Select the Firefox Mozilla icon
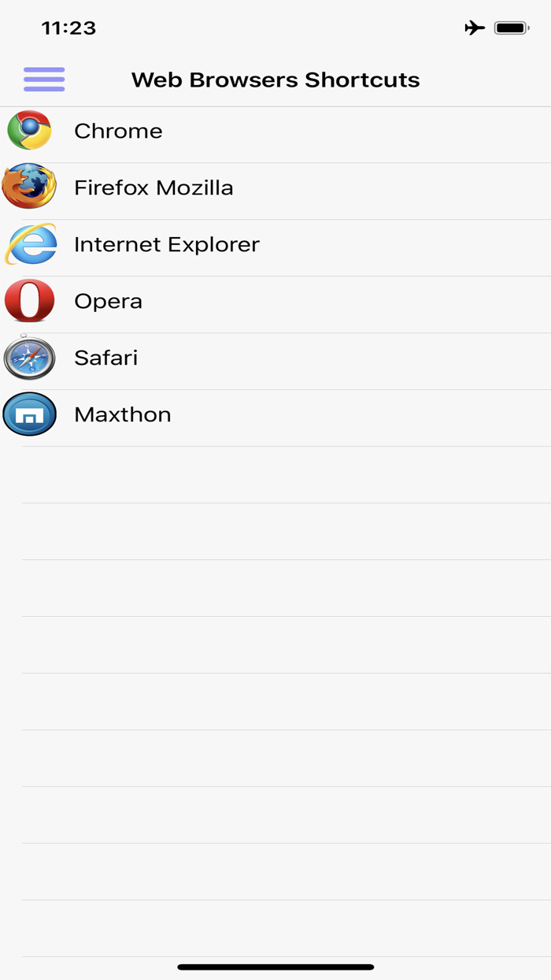 click(x=29, y=187)
